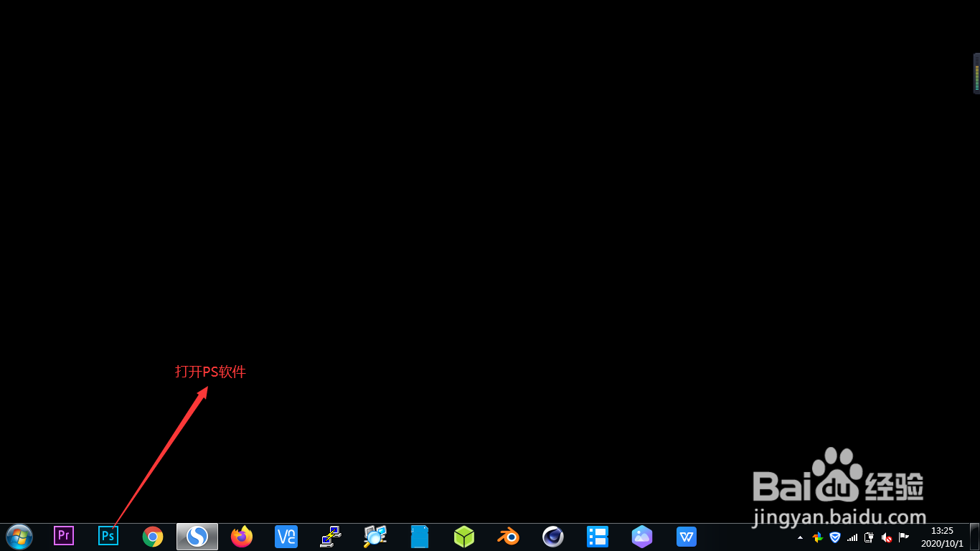Open the power plug battery tray icon

(x=870, y=537)
